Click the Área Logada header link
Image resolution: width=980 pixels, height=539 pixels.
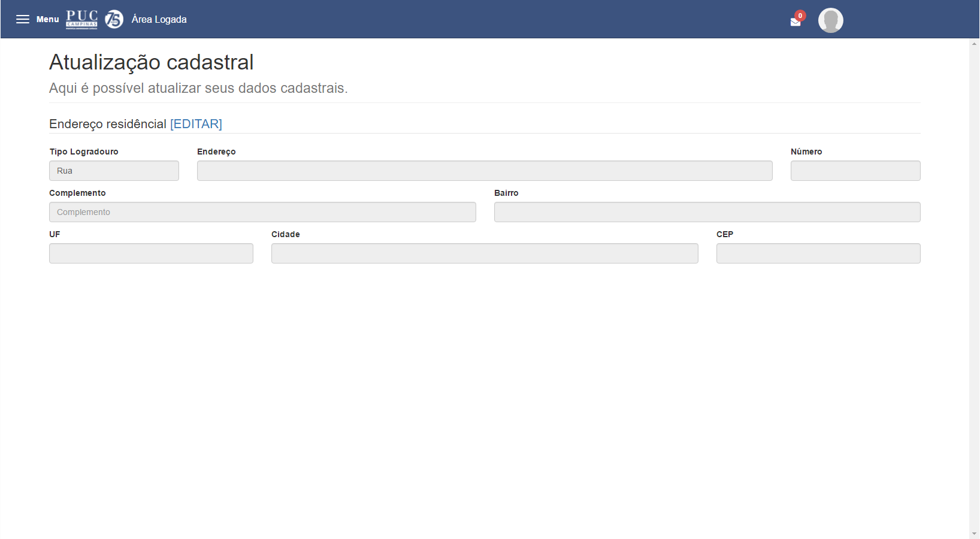point(159,19)
